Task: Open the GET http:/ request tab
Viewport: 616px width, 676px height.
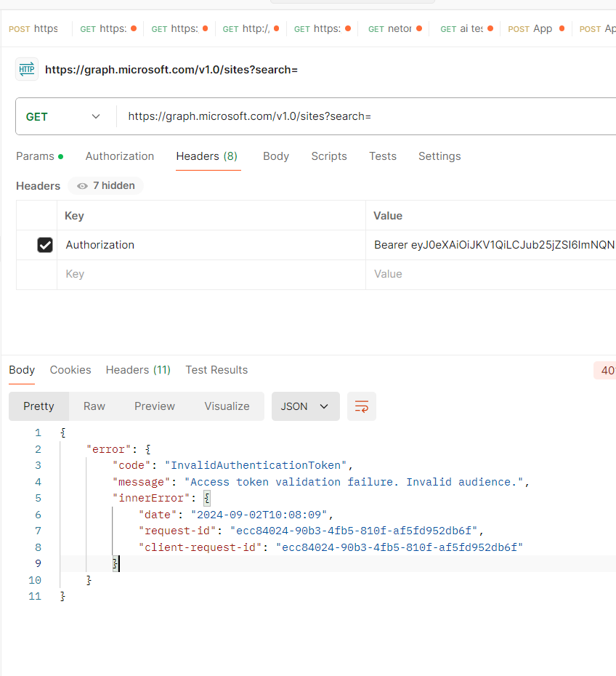Action: [250, 29]
